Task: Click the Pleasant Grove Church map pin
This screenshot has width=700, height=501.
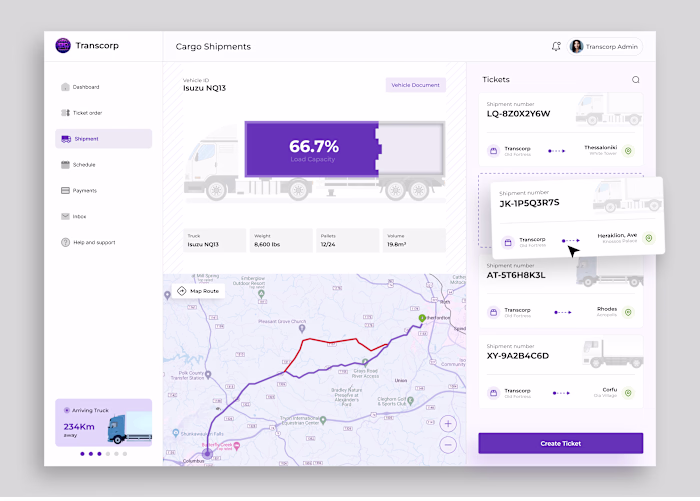Action: pyautogui.click(x=302, y=329)
